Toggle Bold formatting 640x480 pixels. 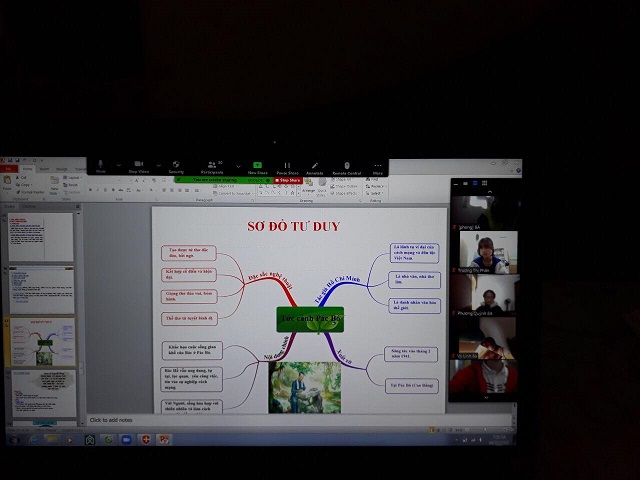point(90,190)
